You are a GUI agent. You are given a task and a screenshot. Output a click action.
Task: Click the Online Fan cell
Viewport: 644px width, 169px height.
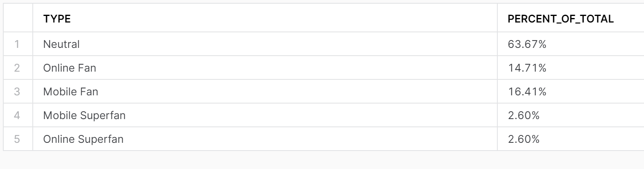[x=70, y=68]
